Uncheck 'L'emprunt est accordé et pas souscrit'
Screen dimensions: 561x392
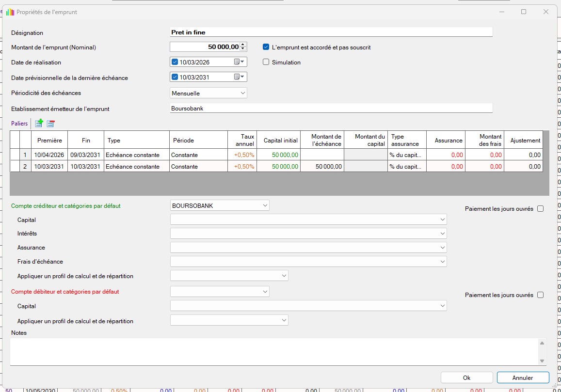266,47
